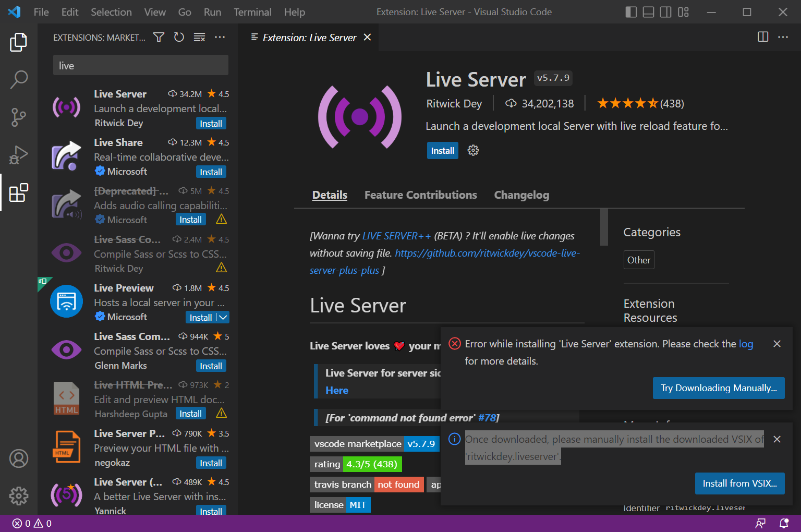Image resolution: width=801 pixels, height=532 pixels.
Task: Open Ritwick Dey publisher link on details page
Action: point(454,103)
